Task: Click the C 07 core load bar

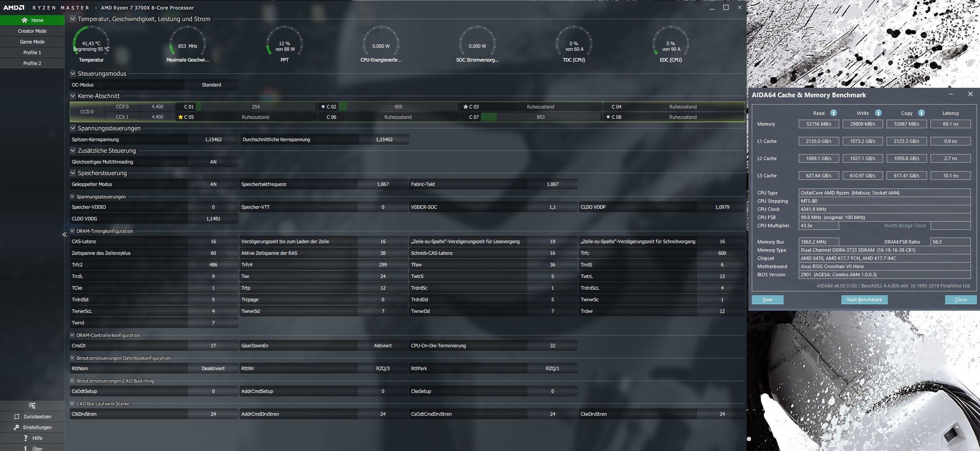Action: (x=541, y=117)
